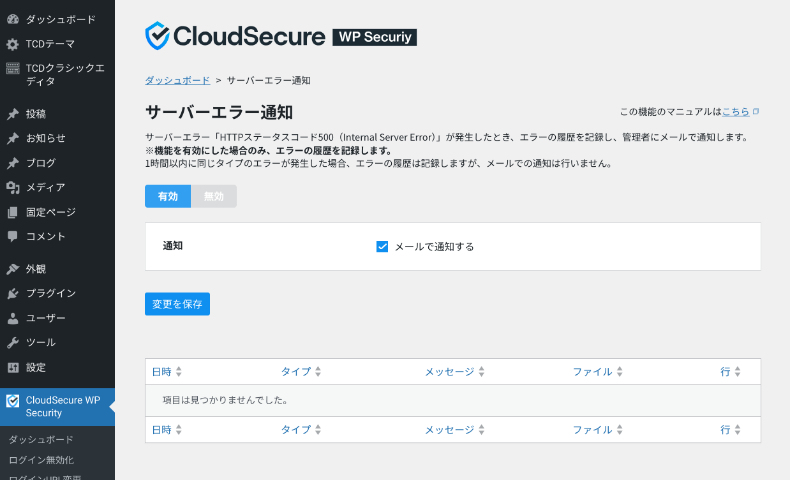Screen dimensions: 790x480
Task: Set the feature to 無効
Action: [214, 196]
